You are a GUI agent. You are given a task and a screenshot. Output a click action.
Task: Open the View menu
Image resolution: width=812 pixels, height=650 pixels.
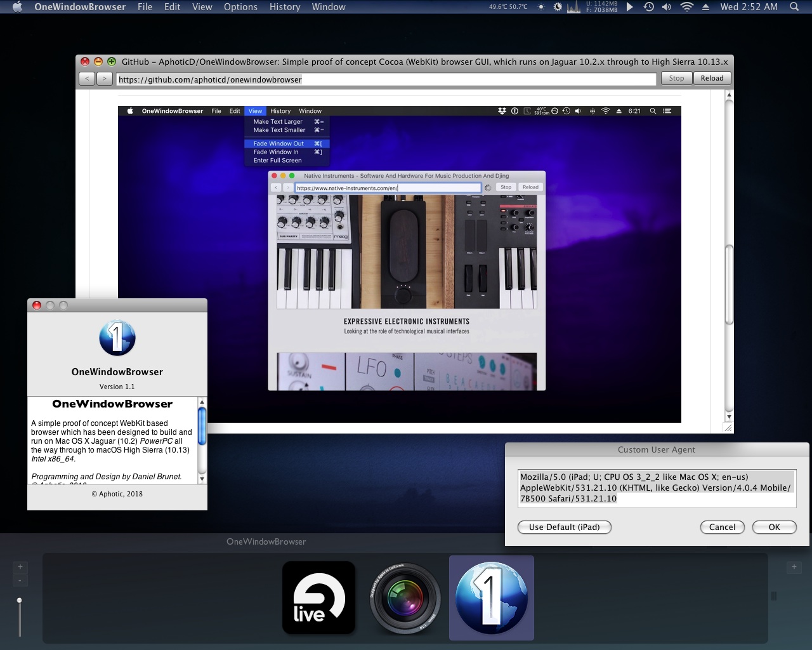click(202, 7)
